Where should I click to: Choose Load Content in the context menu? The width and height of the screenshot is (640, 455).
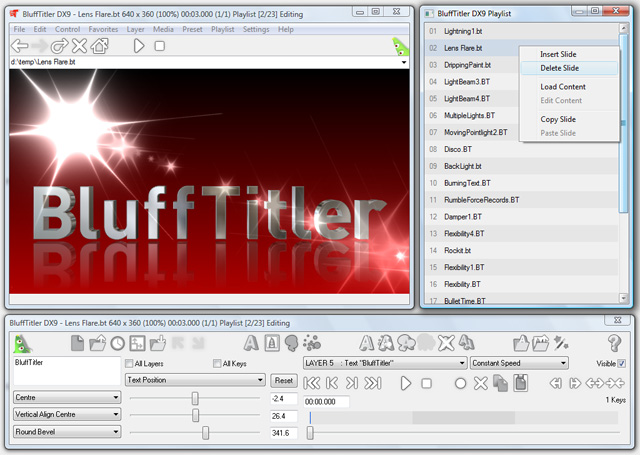pyautogui.click(x=569, y=87)
